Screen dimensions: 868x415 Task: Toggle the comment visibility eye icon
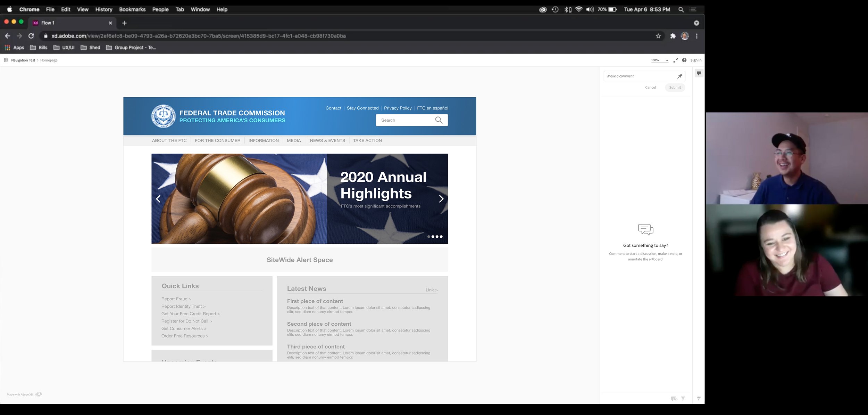pos(674,399)
